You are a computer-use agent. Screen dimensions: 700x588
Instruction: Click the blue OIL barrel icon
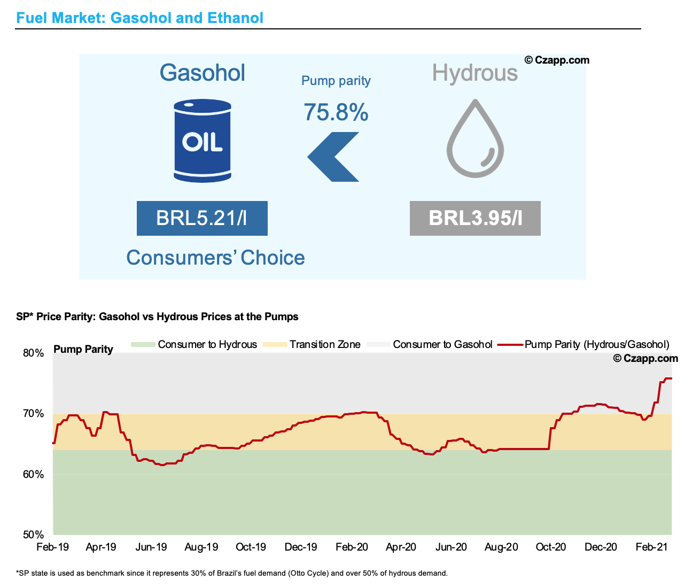pyautogui.click(x=203, y=140)
